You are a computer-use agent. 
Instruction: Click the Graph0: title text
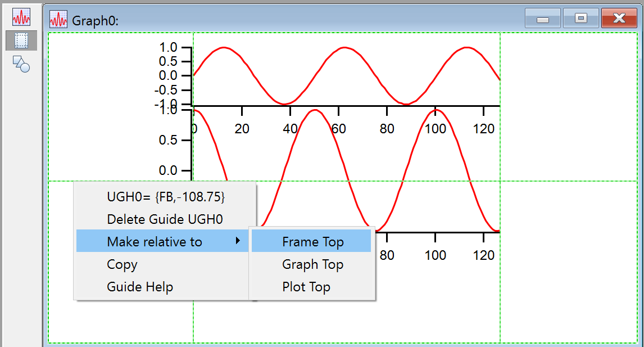(x=95, y=21)
